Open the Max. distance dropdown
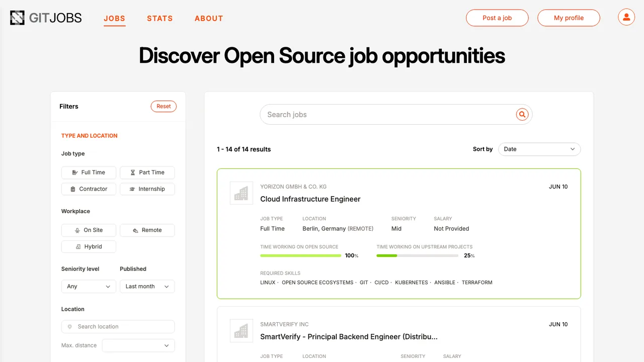Screen dimensions: 644x362 point(138,345)
